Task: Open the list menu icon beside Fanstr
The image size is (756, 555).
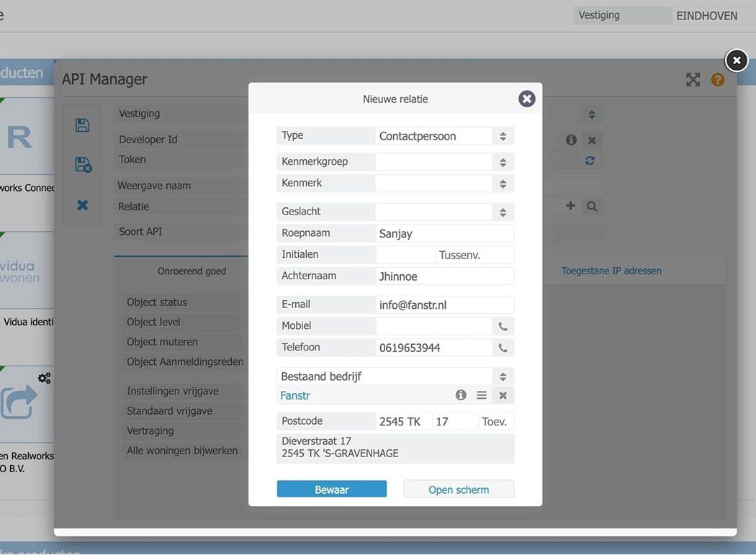Action: 481,395
